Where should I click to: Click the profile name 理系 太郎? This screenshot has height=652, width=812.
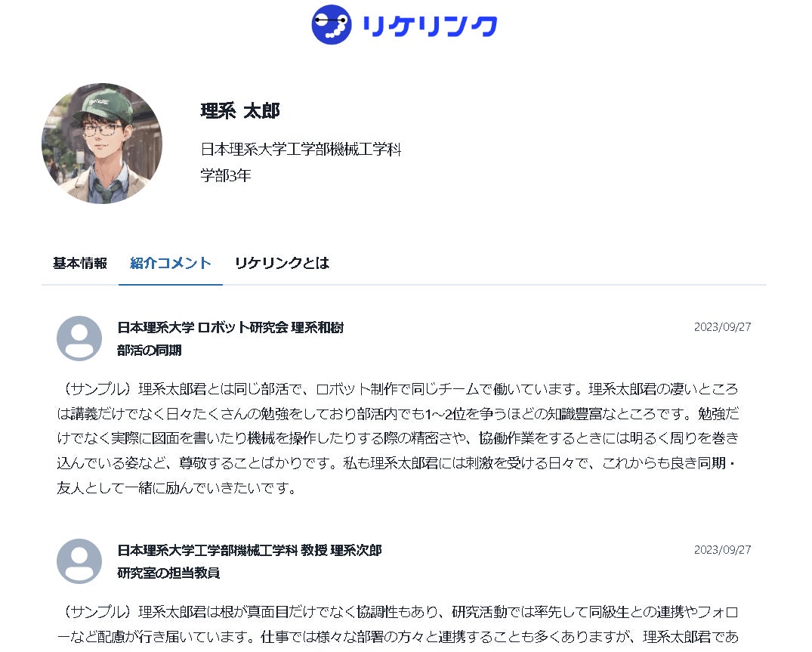[240, 111]
